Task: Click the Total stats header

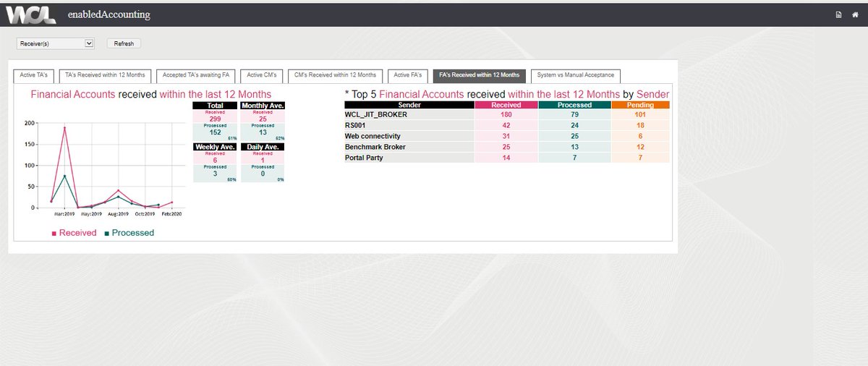Action: click(215, 106)
